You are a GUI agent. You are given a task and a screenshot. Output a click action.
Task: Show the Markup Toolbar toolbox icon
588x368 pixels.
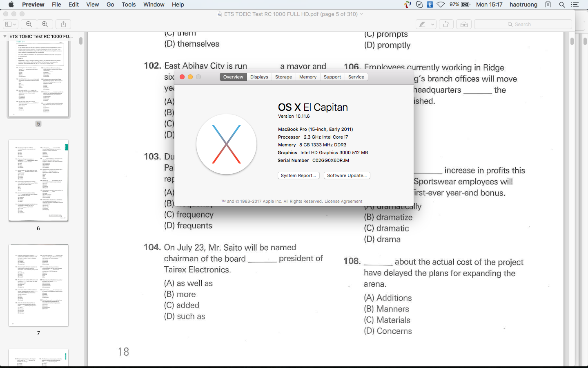pyautogui.click(x=464, y=24)
